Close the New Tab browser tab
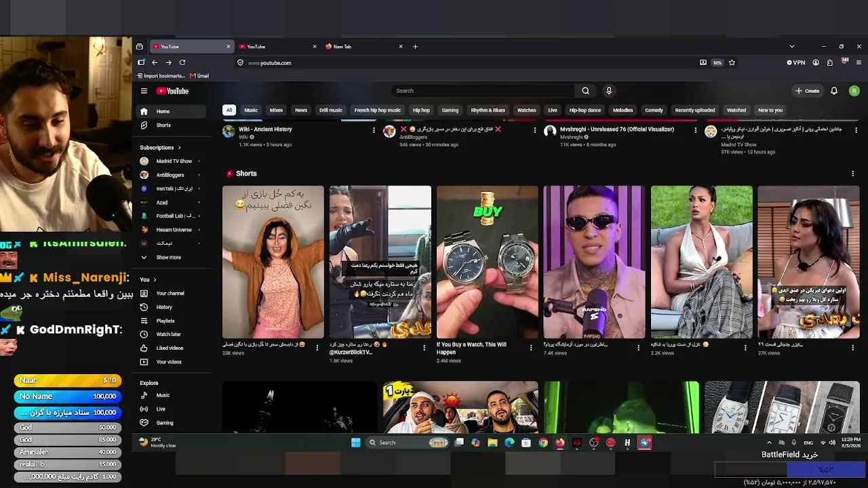The height and width of the screenshot is (488, 868). [x=401, y=47]
